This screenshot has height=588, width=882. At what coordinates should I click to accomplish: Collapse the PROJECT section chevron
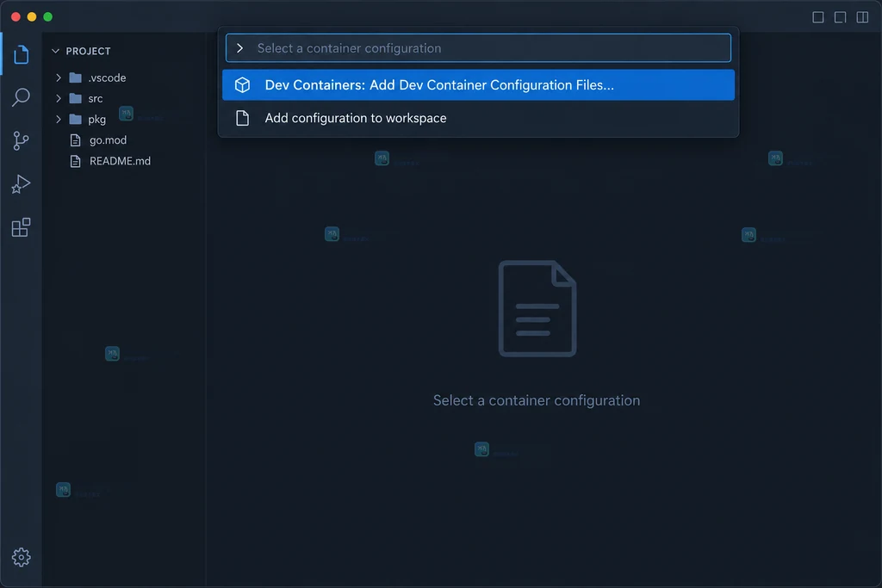point(56,51)
